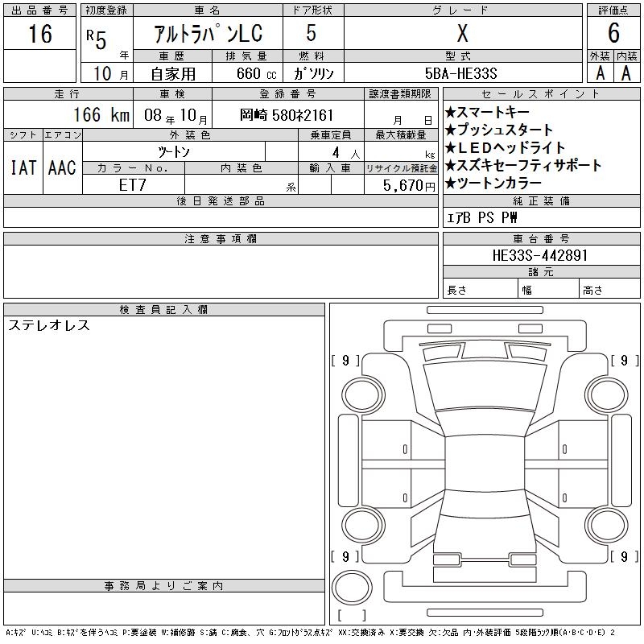Select the lower-right tire in car diagram

tap(601, 523)
